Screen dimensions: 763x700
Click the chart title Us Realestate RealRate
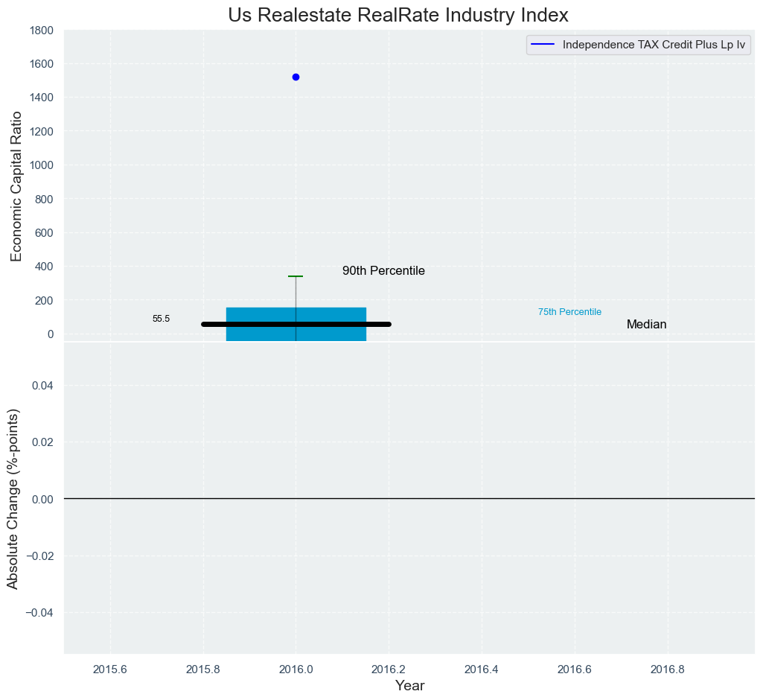[x=398, y=15]
